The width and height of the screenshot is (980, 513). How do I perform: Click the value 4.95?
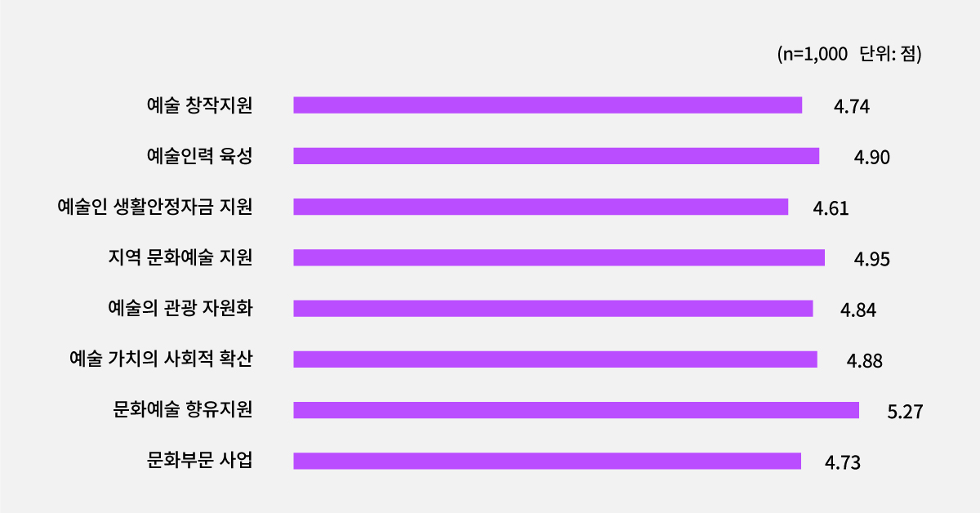coord(871,259)
